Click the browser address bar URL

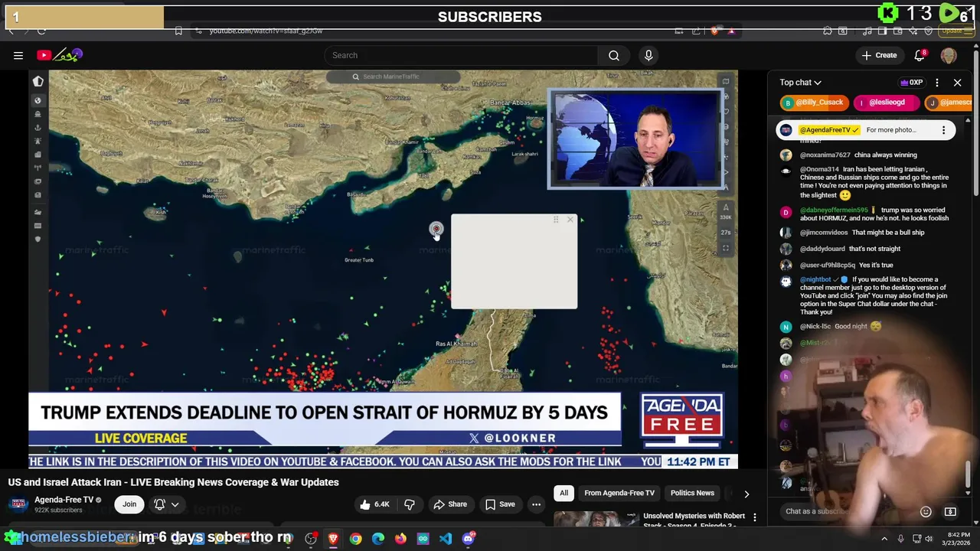click(266, 31)
